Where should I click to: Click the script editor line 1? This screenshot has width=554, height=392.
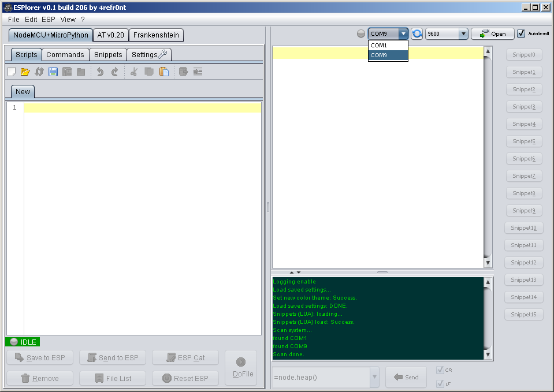(142, 108)
